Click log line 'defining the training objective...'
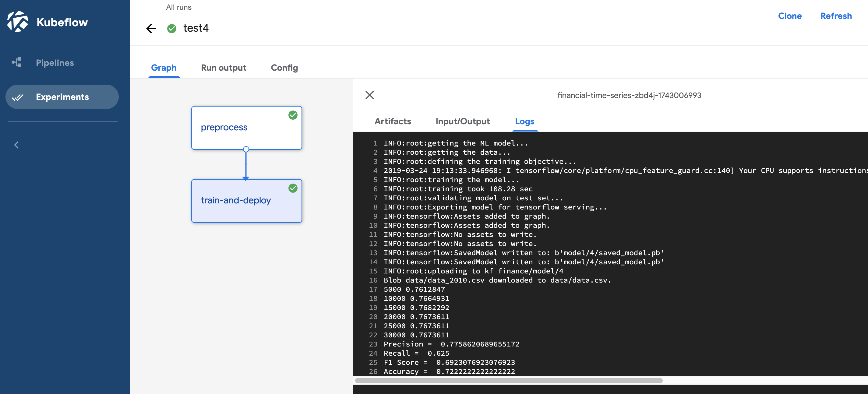 point(480,162)
